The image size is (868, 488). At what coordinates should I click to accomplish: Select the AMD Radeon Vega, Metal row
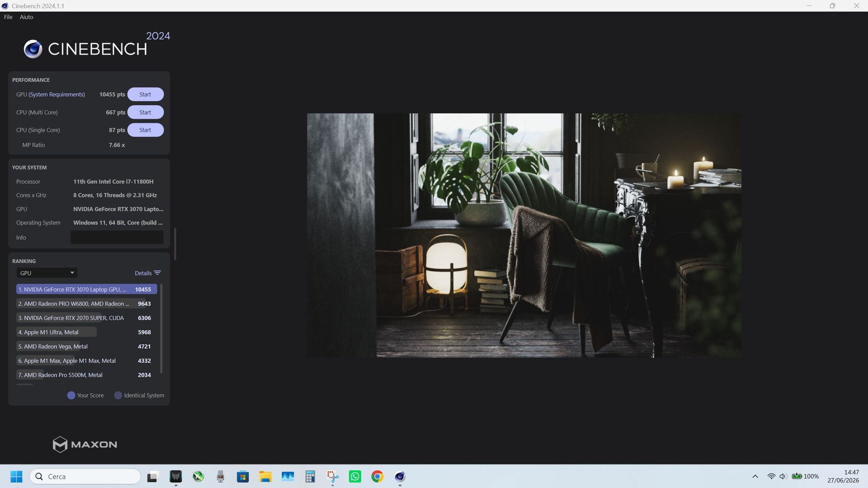[86, 347]
